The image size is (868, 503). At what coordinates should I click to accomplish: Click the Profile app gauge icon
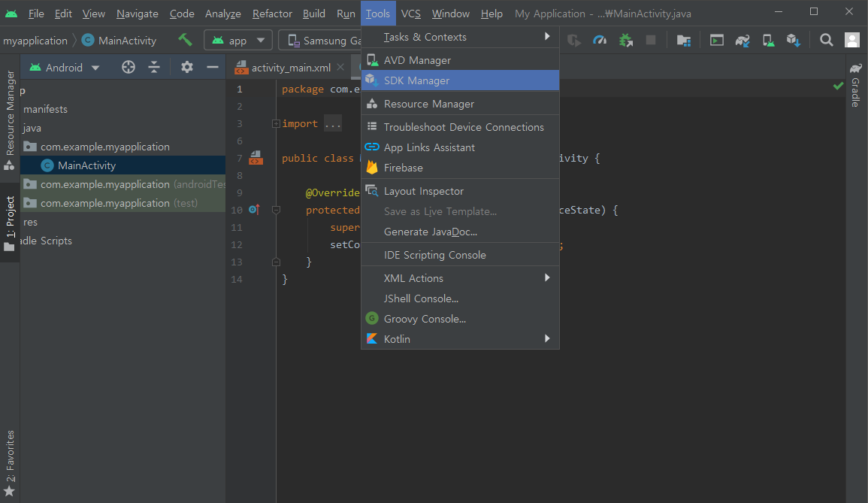point(600,40)
